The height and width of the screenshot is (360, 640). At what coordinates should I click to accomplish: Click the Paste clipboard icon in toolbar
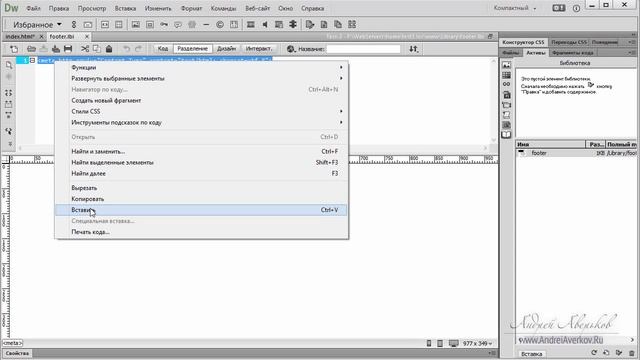point(109,49)
